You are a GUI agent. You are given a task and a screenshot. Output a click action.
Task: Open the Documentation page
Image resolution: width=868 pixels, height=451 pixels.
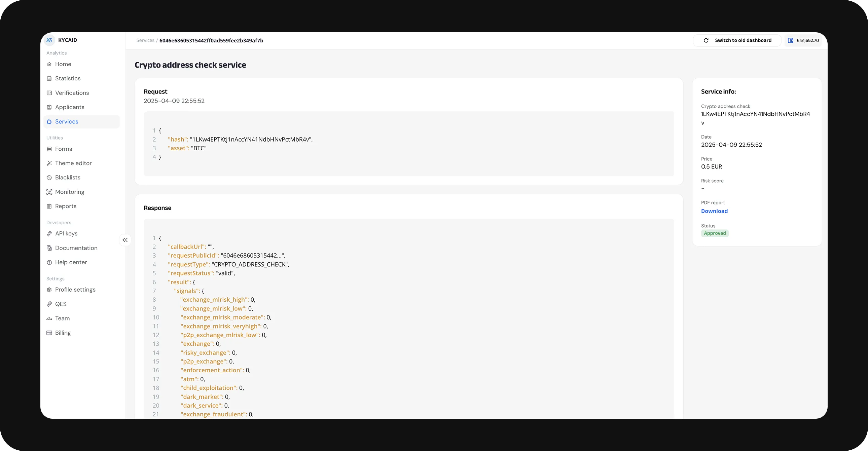tap(75, 248)
